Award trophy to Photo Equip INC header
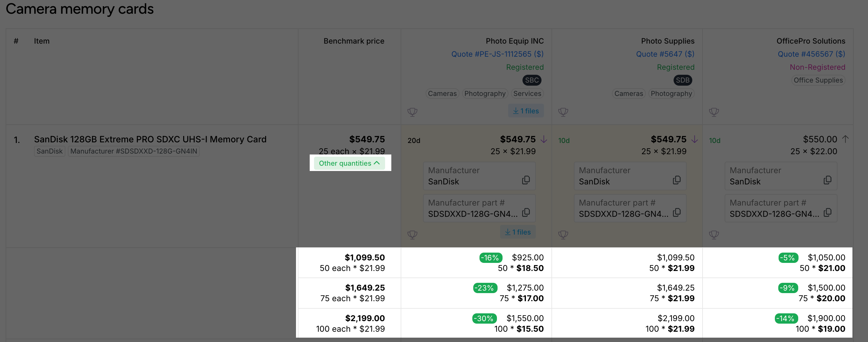868x342 pixels. 412,112
